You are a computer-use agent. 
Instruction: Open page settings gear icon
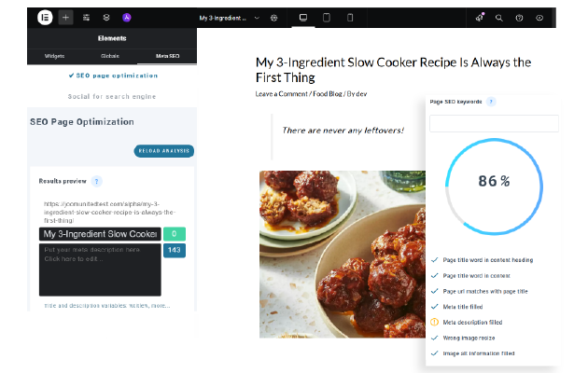tap(274, 17)
